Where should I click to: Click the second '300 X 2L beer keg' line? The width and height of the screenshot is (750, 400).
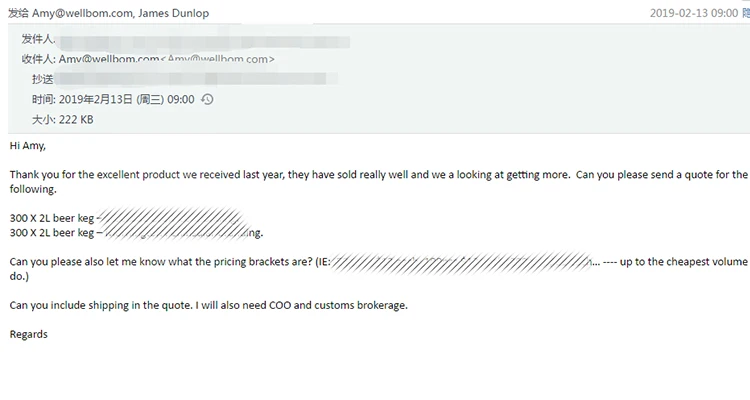coord(52,233)
